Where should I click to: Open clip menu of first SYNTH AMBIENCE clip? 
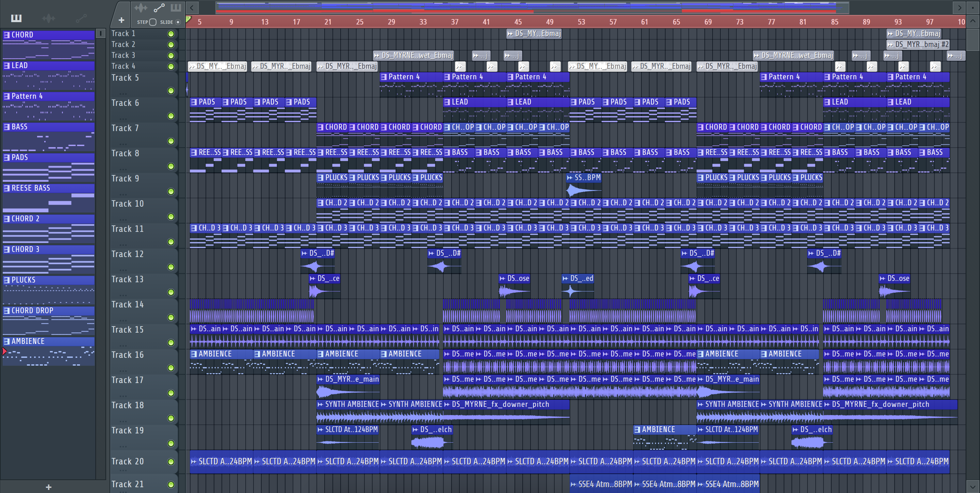320,405
